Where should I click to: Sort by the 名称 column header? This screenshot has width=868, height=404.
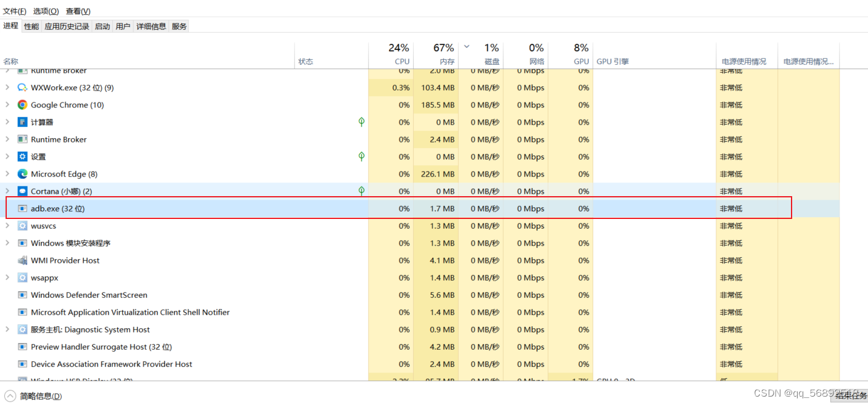tap(10, 62)
